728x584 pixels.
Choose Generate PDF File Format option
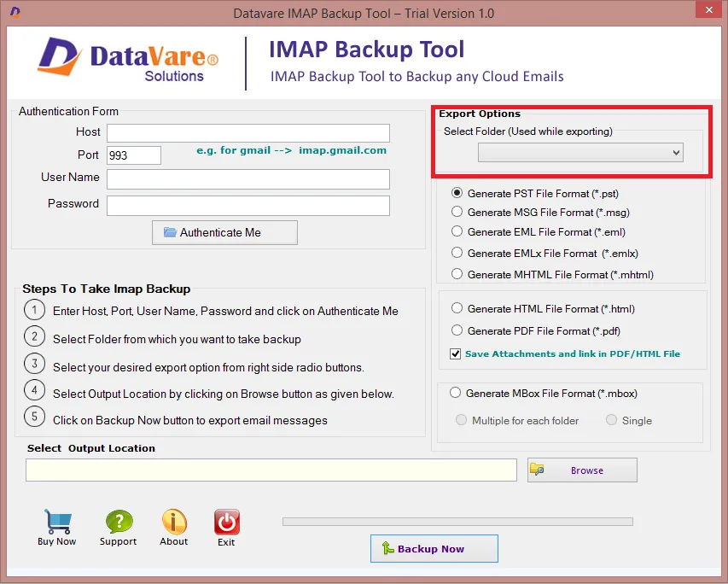click(x=457, y=330)
